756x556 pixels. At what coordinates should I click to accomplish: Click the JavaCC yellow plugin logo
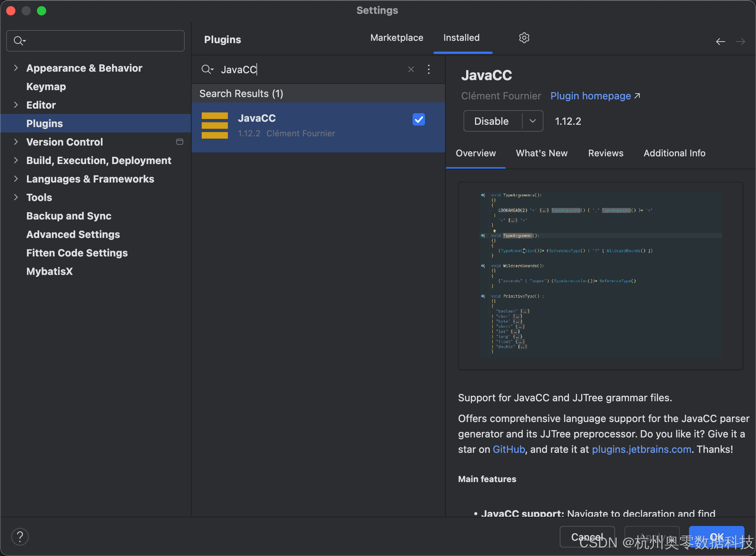pos(215,126)
